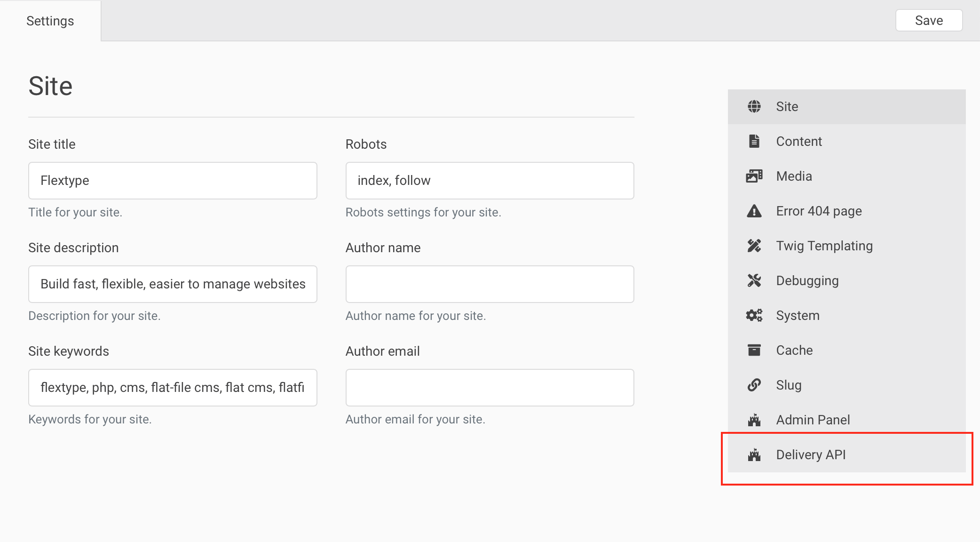Click the large 'Site' page heading

point(50,86)
